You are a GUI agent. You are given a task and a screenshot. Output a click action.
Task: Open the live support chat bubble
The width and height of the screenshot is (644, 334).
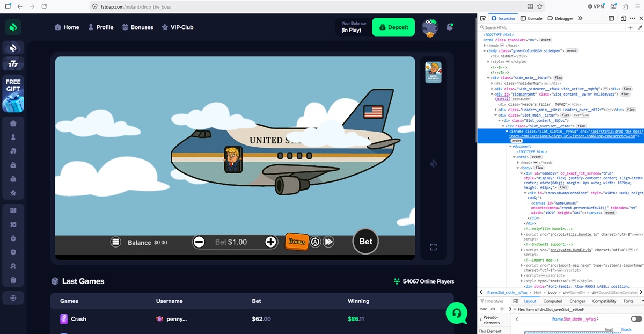click(456, 313)
